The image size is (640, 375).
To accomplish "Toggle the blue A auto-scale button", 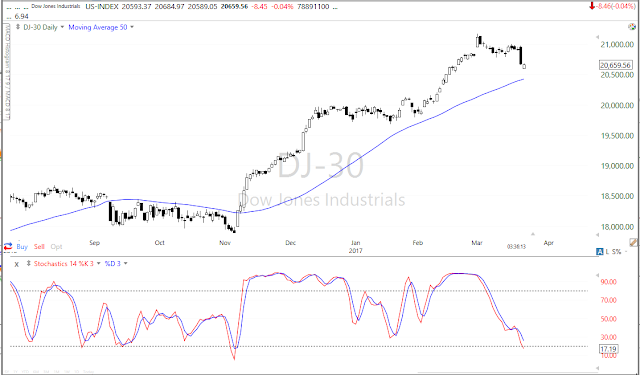I will click(600, 252).
